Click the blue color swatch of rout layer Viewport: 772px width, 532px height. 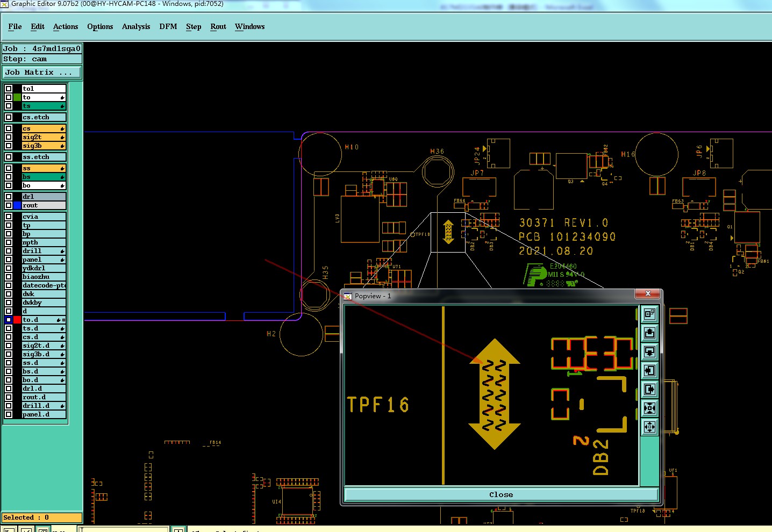[17, 205]
